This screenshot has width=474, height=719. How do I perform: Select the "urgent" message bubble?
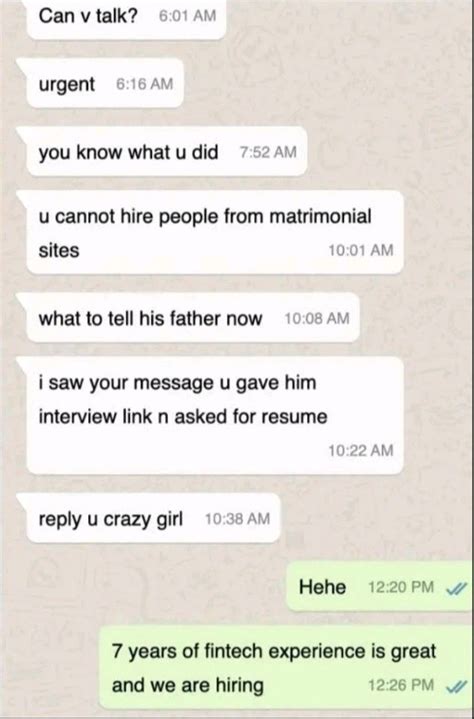[105, 83]
